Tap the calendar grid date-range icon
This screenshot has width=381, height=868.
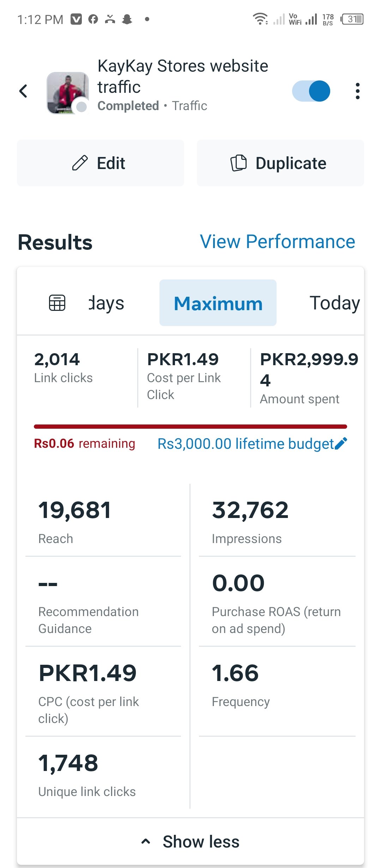pos(57,303)
